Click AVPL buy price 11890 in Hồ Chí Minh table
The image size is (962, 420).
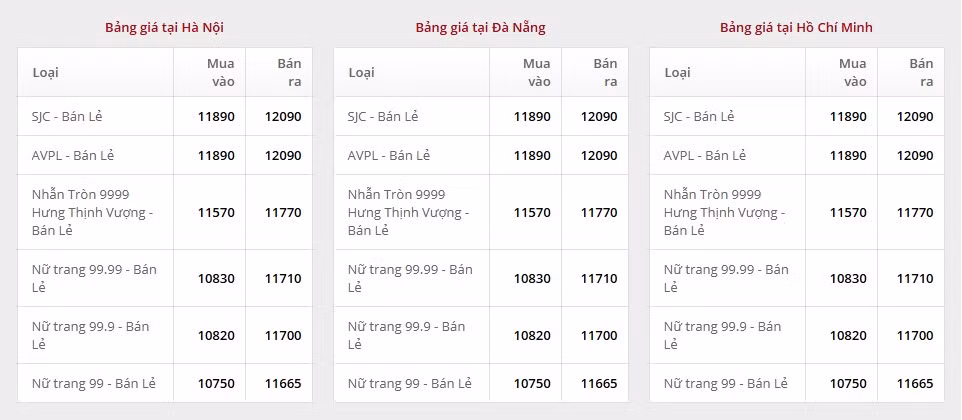point(848,156)
